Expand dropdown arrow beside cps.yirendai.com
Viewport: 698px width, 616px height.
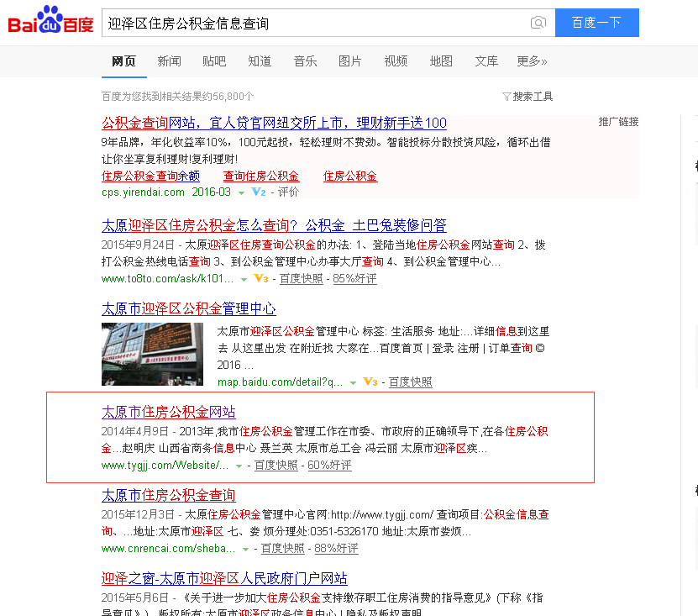(x=241, y=192)
